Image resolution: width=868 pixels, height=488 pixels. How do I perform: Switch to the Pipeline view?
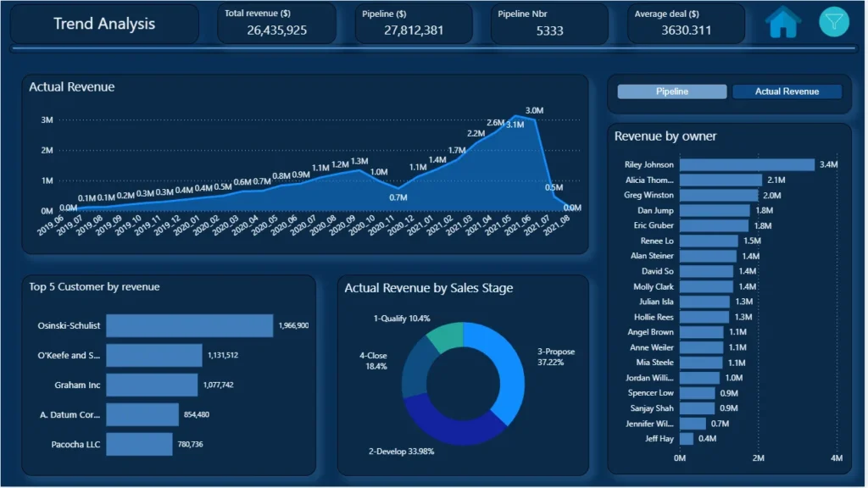pos(672,91)
